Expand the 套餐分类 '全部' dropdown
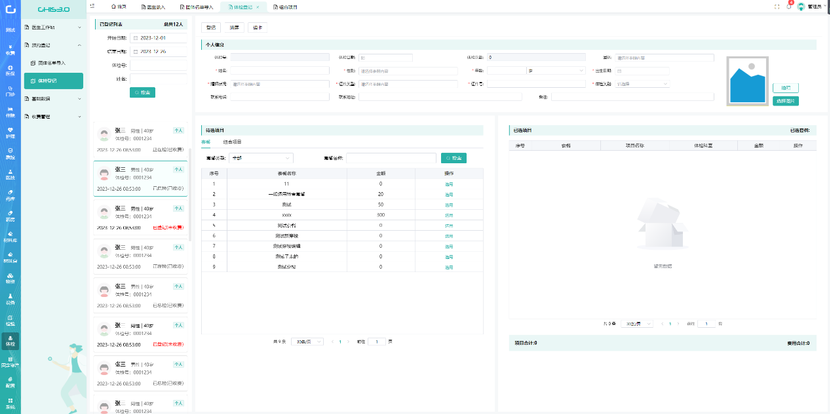The width and height of the screenshot is (831, 415). 260,157
